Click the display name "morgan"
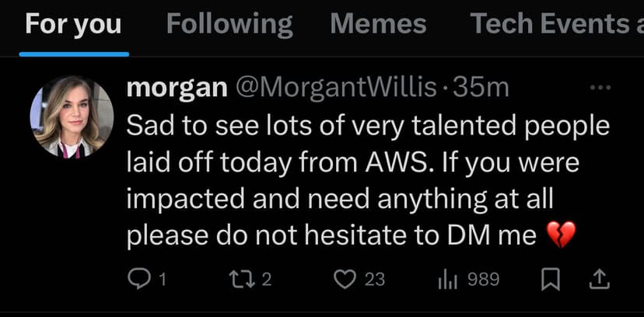Viewport: 644px width, 317px height. point(176,88)
